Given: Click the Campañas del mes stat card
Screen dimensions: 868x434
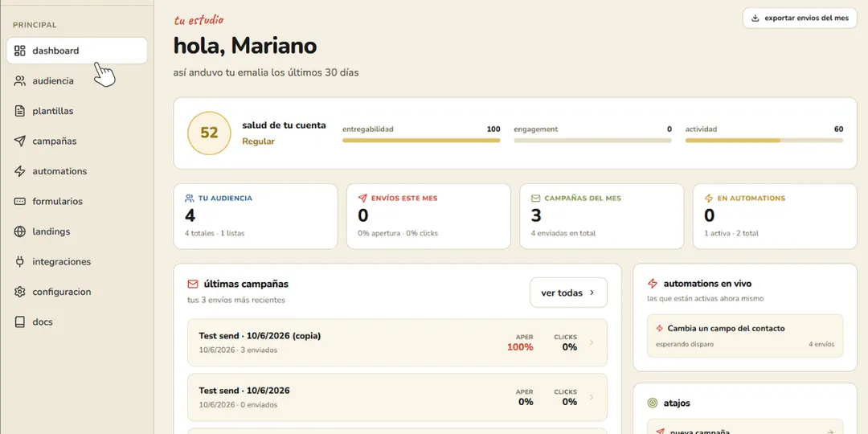Looking at the screenshot, I should pos(602,216).
